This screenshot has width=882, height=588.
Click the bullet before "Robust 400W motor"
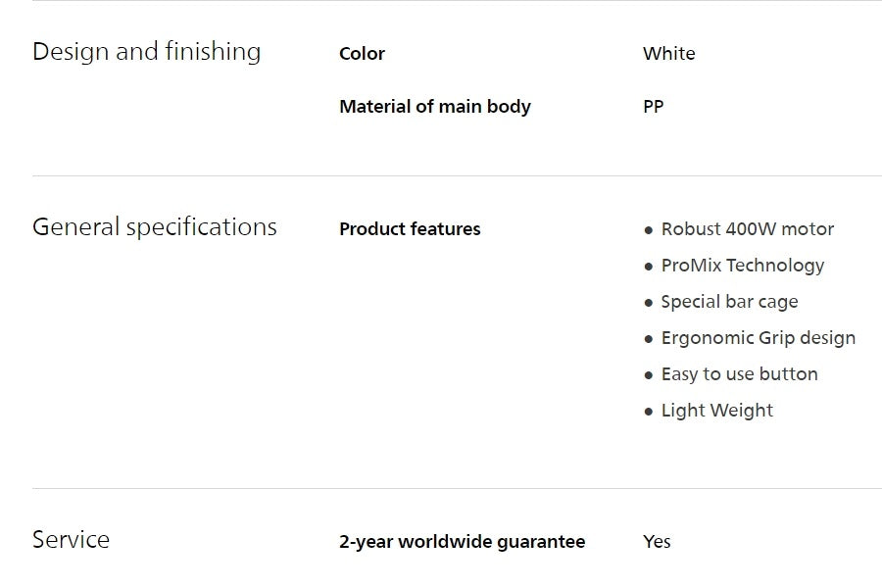pos(648,231)
